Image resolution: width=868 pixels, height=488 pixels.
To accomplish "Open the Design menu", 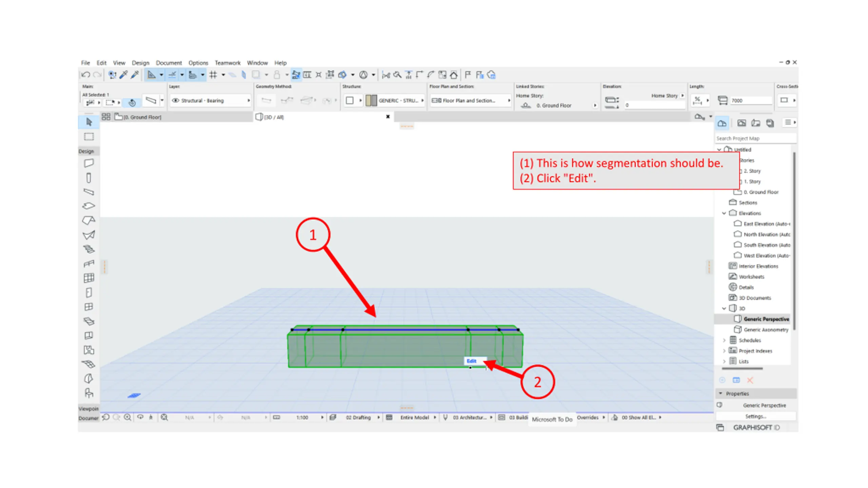I will [x=140, y=63].
